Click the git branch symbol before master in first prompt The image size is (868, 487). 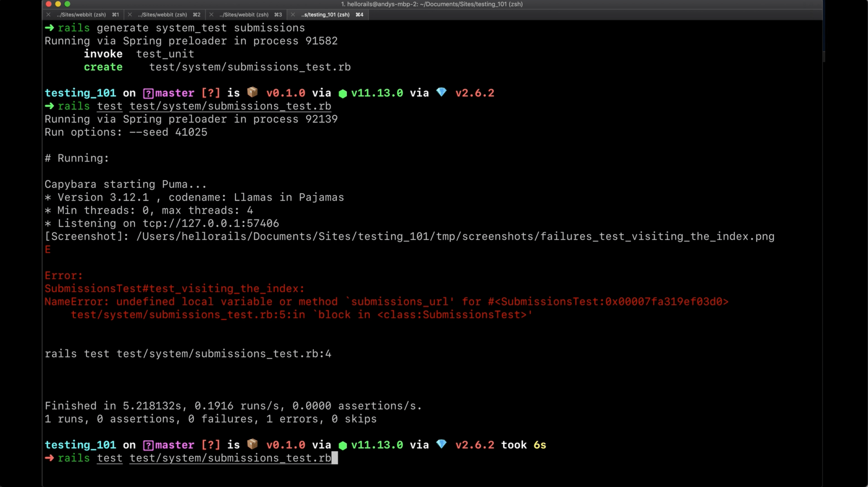[148, 93]
